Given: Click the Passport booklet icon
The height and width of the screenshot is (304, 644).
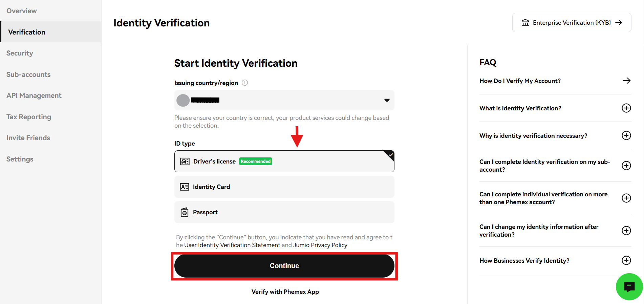Looking at the screenshot, I should point(185,212).
